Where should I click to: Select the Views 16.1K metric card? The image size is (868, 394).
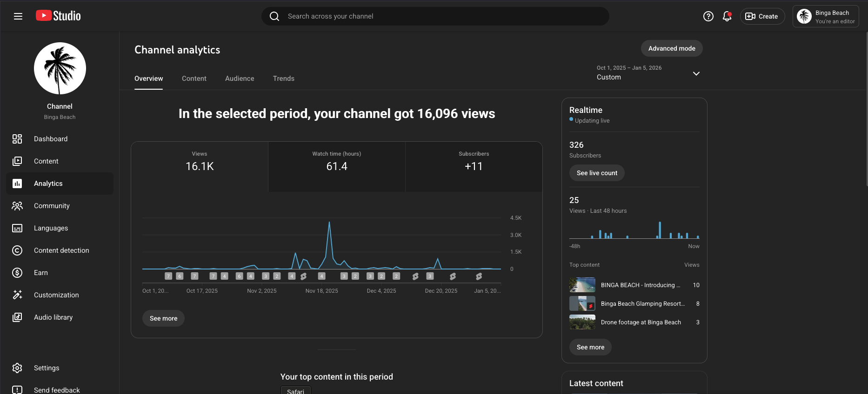point(200,166)
